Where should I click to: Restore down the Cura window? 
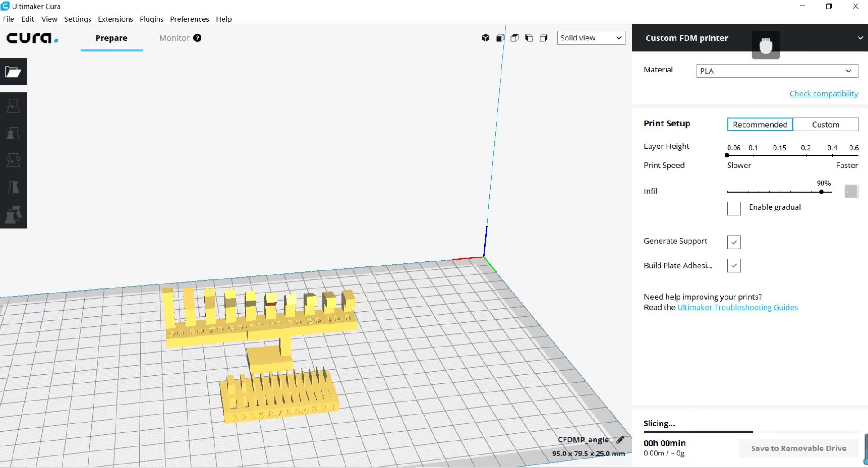click(x=829, y=6)
